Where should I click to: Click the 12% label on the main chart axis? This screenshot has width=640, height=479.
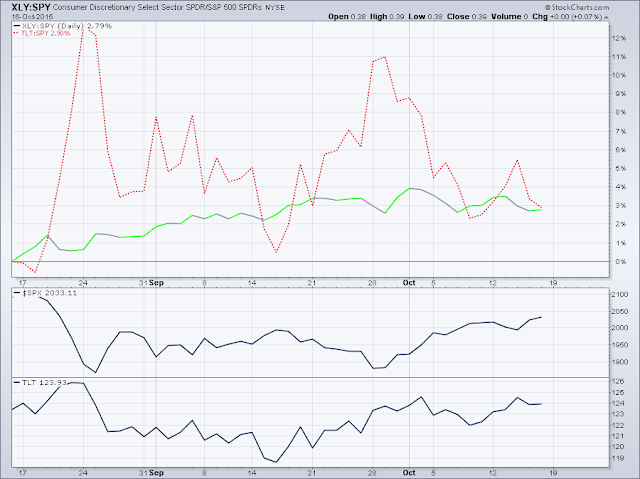[618, 38]
